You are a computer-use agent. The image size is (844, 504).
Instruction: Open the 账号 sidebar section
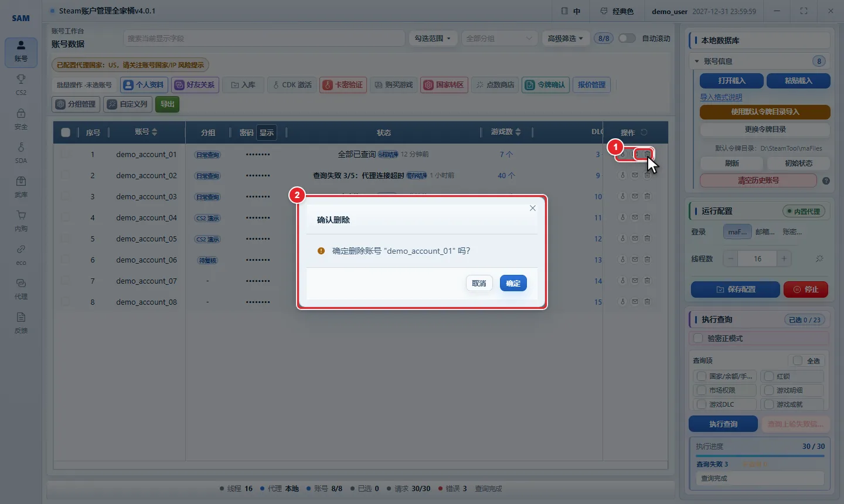21,52
